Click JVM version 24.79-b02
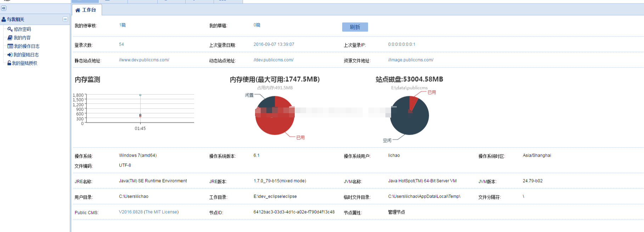The width and height of the screenshot is (644, 232). pyautogui.click(x=533, y=181)
